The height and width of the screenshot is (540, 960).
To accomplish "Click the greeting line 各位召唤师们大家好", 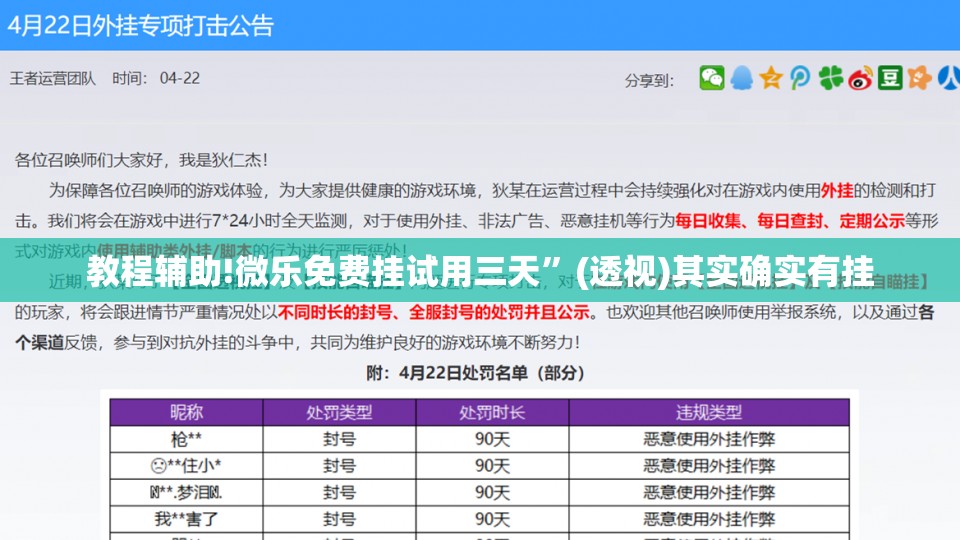I will (x=141, y=160).
